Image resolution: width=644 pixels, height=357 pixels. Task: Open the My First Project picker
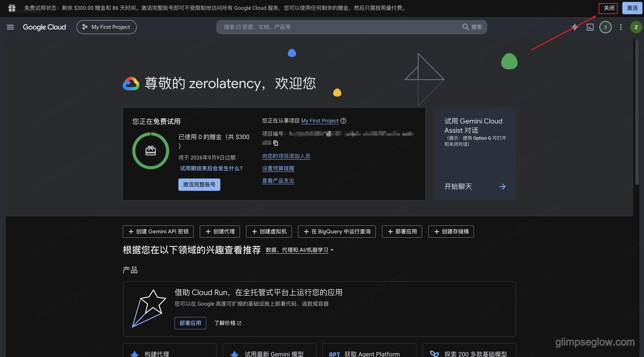107,27
